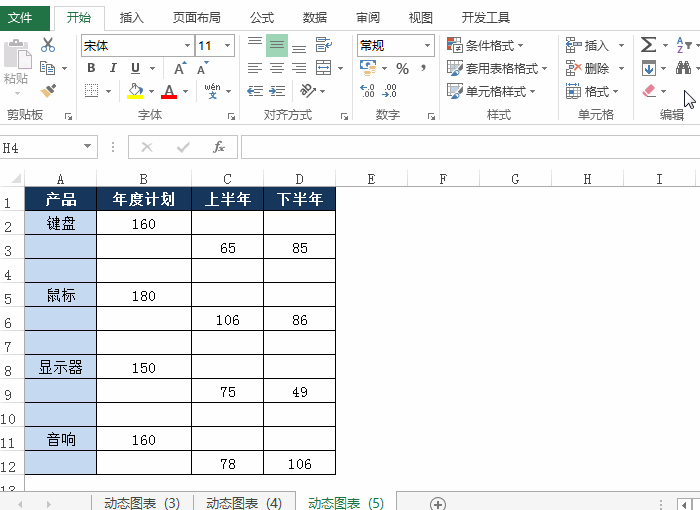The image size is (700, 510).
Task: Toggle top vertical alignment
Action: tap(255, 45)
